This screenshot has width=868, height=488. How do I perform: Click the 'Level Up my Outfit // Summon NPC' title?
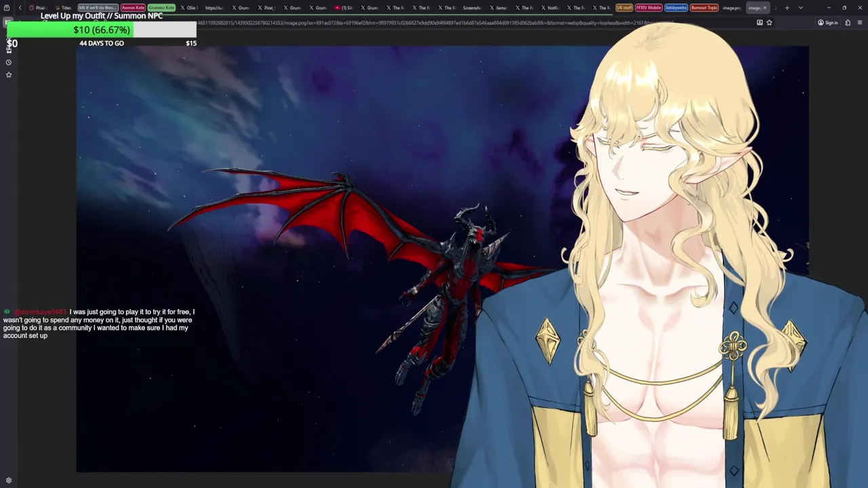(x=102, y=16)
